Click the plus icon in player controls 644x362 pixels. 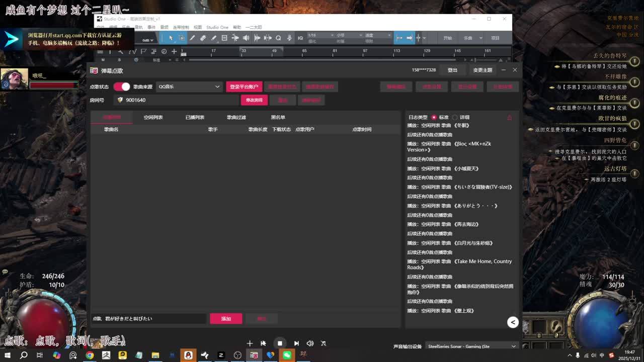(x=250, y=343)
